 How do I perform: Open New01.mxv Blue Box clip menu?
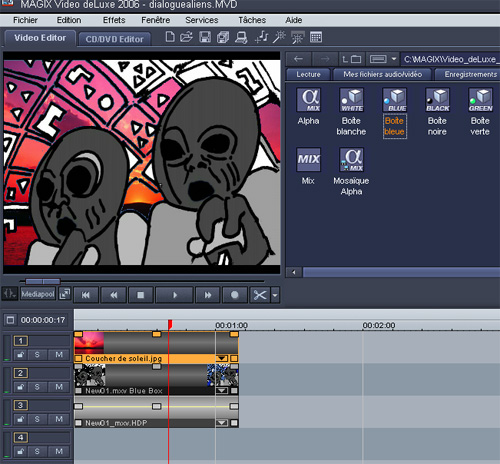pos(222,391)
